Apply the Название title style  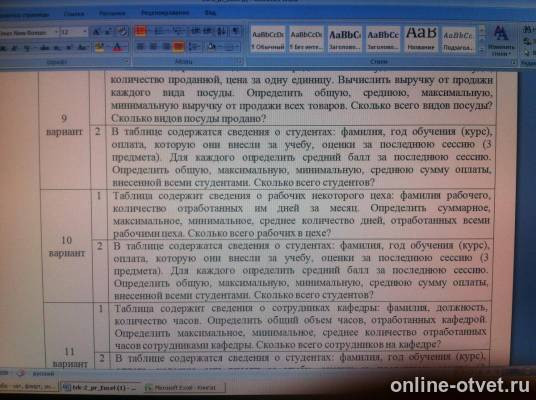421,40
